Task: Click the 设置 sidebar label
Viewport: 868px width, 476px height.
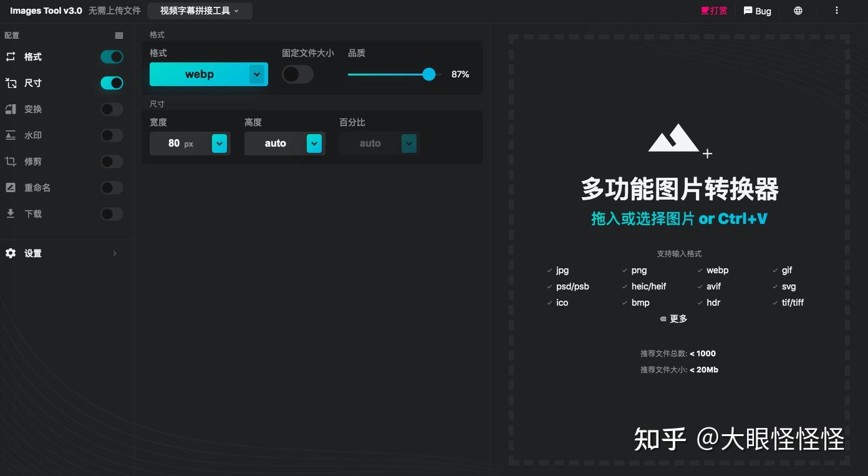Action: [33, 253]
